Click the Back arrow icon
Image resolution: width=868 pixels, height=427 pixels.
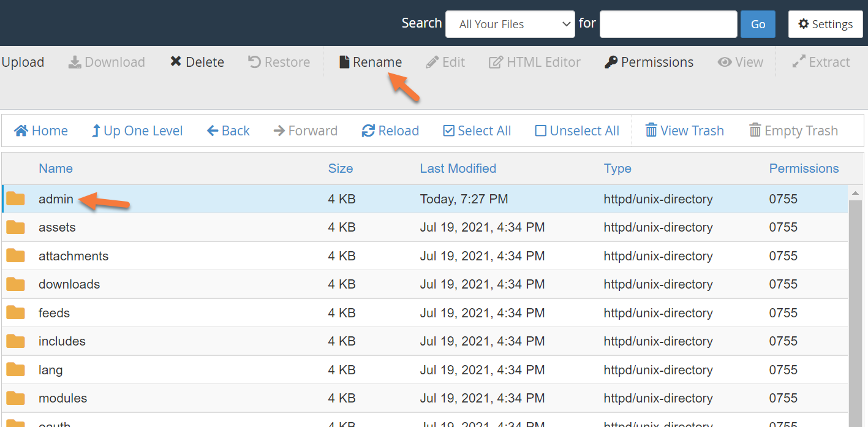click(213, 130)
